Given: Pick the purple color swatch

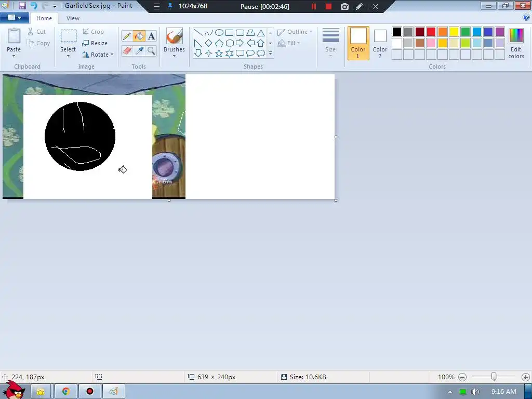Looking at the screenshot, I should pos(500,32).
